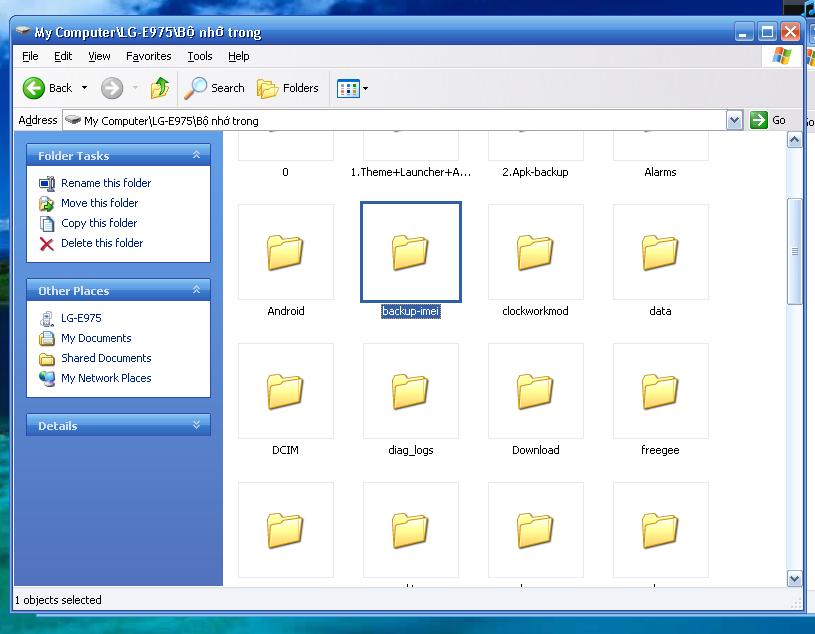Collapse the Folder Tasks panel
Viewport: 815px width, 634px height.
[x=196, y=155]
